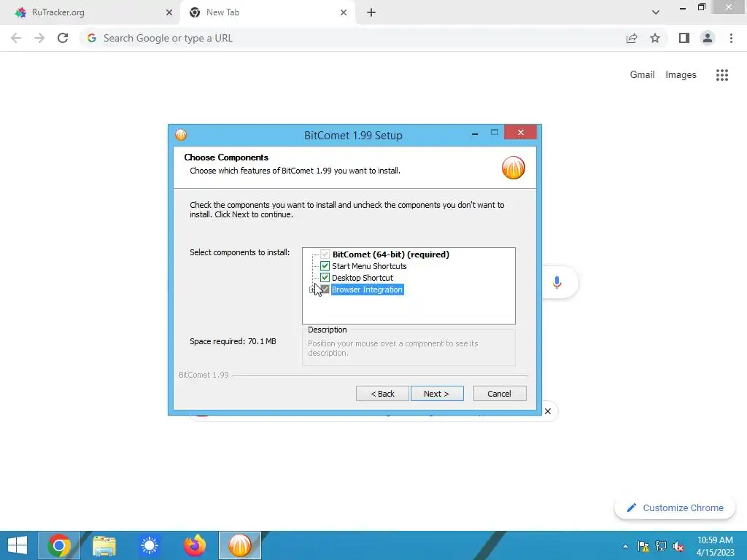Expand the Browser Integration tree node
747x560 pixels.
pos(312,289)
